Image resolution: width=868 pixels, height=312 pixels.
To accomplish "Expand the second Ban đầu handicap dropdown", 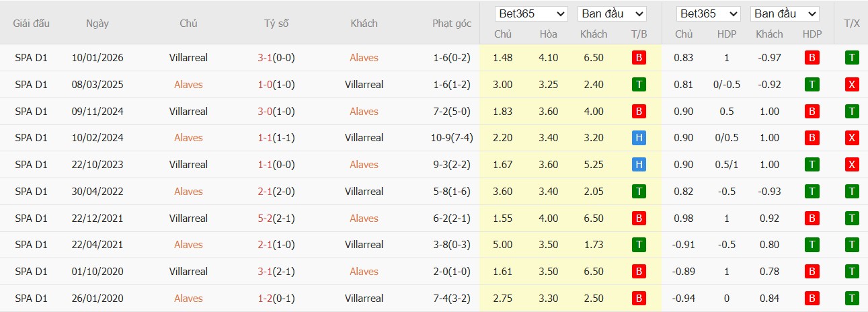I will (785, 14).
